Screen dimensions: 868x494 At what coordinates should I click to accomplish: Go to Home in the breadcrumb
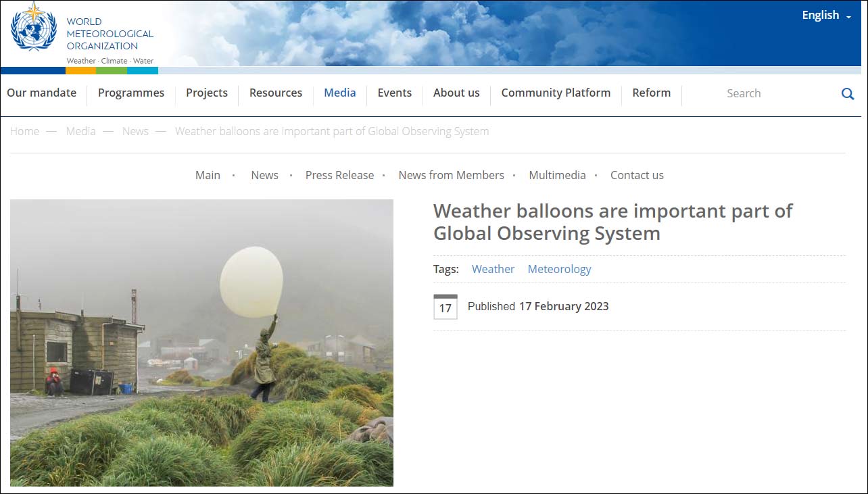(24, 131)
